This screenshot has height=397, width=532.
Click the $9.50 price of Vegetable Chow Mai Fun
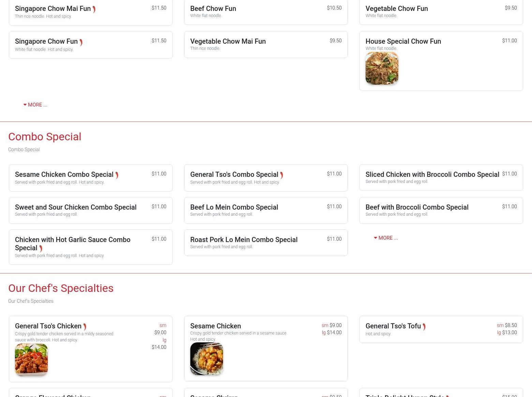[x=336, y=41]
